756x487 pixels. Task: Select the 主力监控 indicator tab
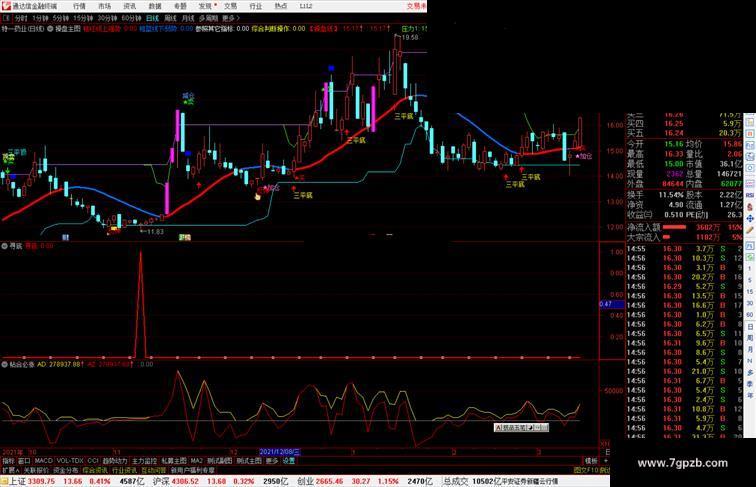point(144,461)
